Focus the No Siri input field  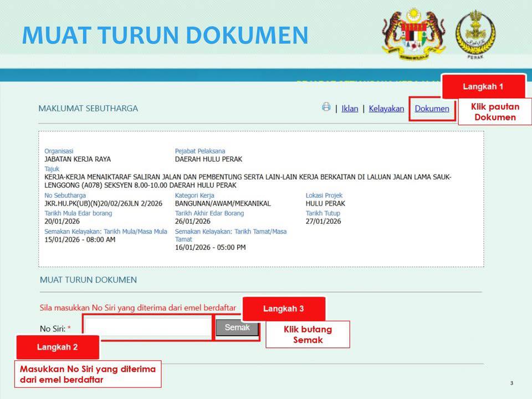coord(148,327)
